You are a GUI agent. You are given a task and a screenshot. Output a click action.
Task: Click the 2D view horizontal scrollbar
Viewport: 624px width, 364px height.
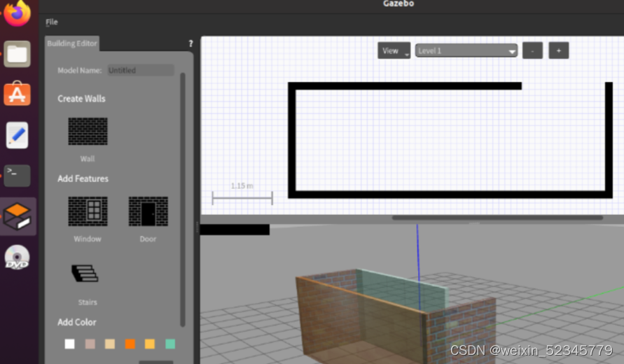tap(497, 218)
